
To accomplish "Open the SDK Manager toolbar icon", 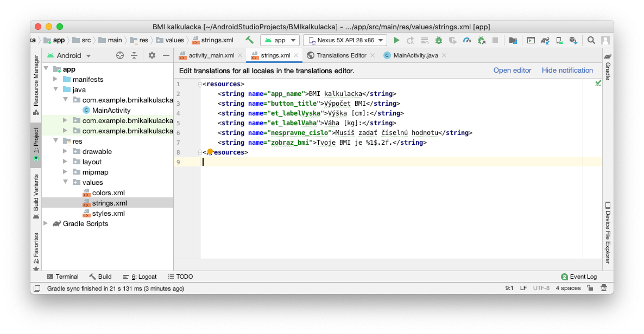I will click(x=573, y=40).
